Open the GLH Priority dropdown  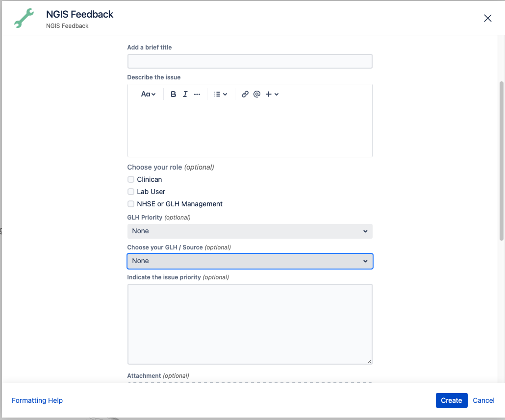pyautogui.click(x=250, y=231)
